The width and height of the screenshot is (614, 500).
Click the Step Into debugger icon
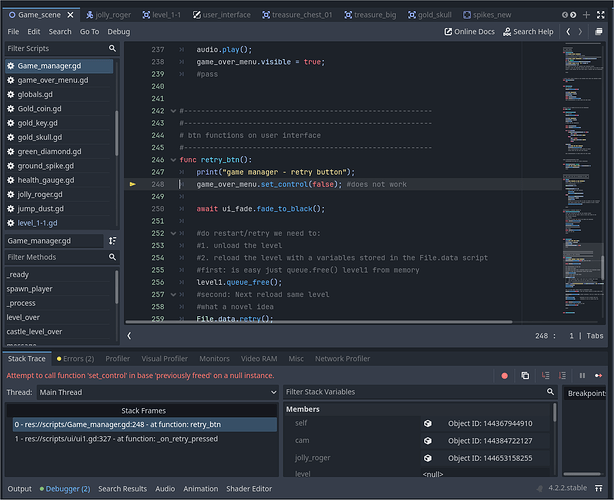545,376
